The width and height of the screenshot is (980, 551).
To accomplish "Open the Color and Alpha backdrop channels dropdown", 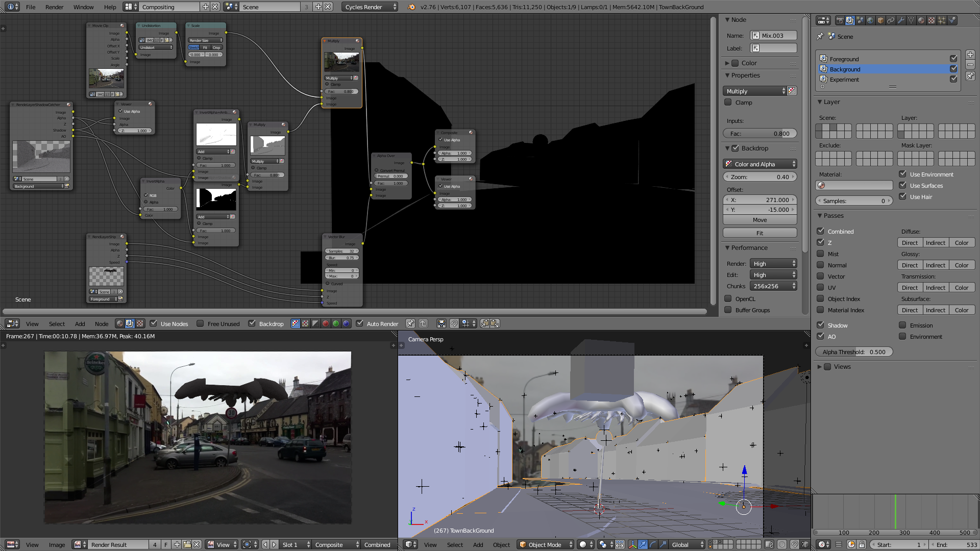I will 760,164.
